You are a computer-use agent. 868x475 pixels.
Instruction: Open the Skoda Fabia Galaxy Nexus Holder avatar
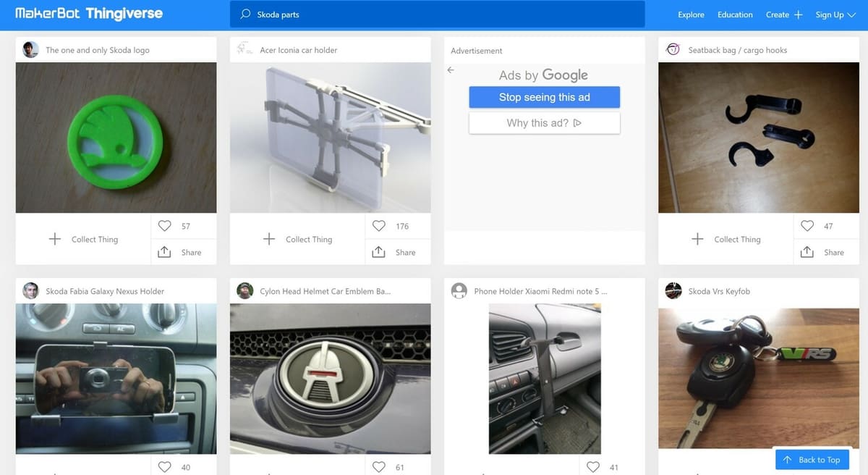click(30, 290)
